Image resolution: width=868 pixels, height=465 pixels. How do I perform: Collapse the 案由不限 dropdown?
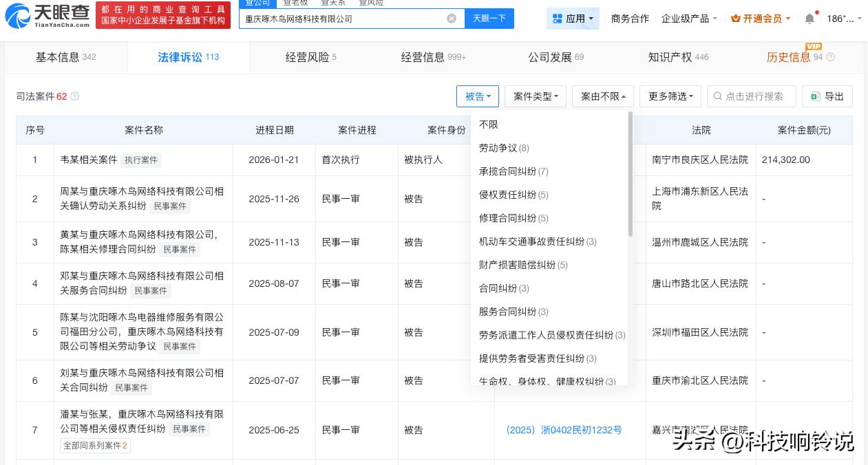click(x=603, y=96)
